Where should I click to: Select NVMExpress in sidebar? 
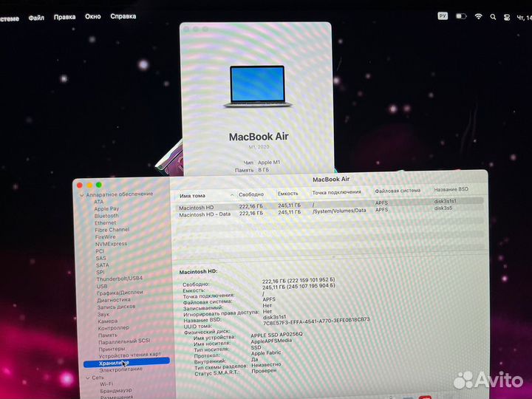click(111, 244)
